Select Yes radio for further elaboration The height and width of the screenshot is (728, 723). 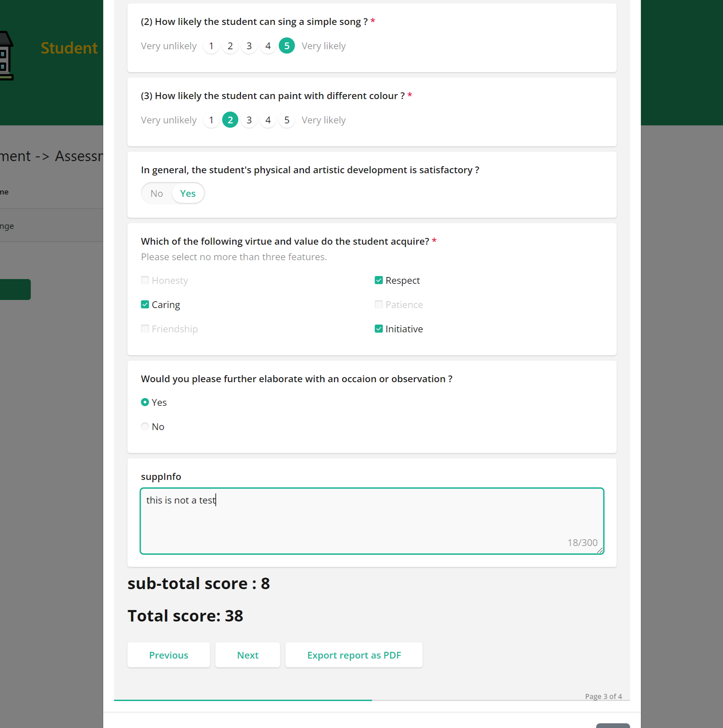point(145,402)
